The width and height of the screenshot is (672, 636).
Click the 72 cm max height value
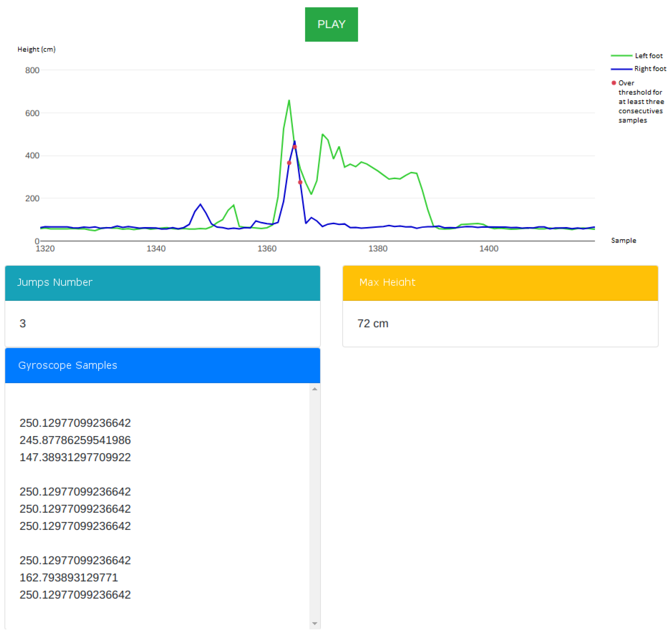tap(372, 323)
